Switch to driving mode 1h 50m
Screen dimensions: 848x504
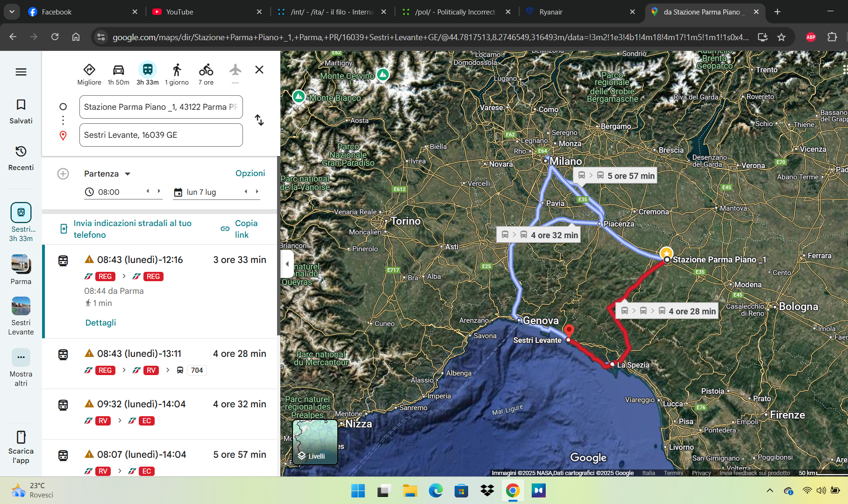(x=118, y=74)
